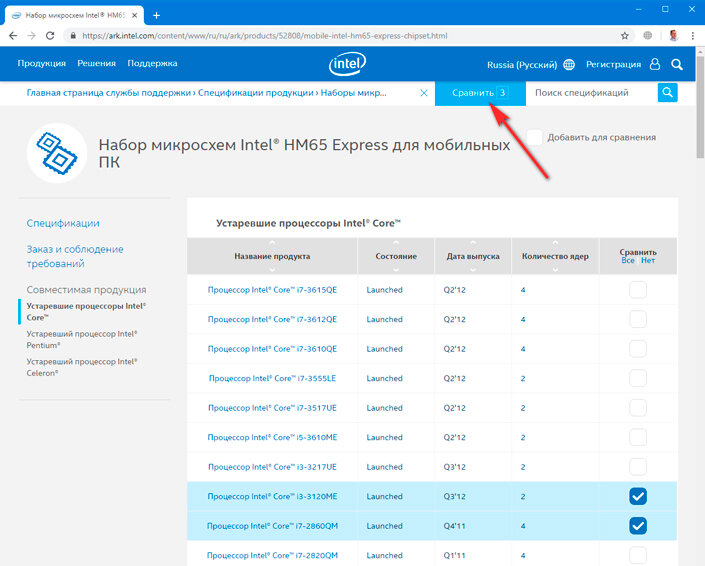
Task: Select Устаревшие процессоры Intel Core sidebar item
Action: click(86, 312)
